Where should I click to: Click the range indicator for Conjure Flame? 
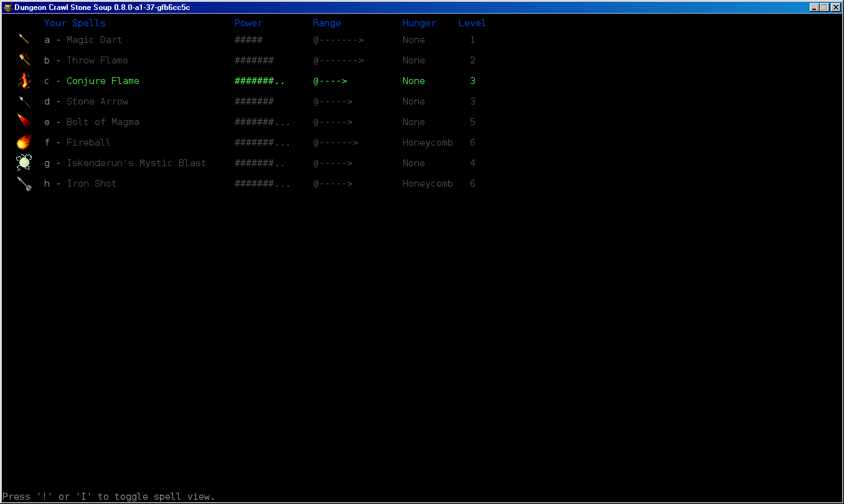330,81
